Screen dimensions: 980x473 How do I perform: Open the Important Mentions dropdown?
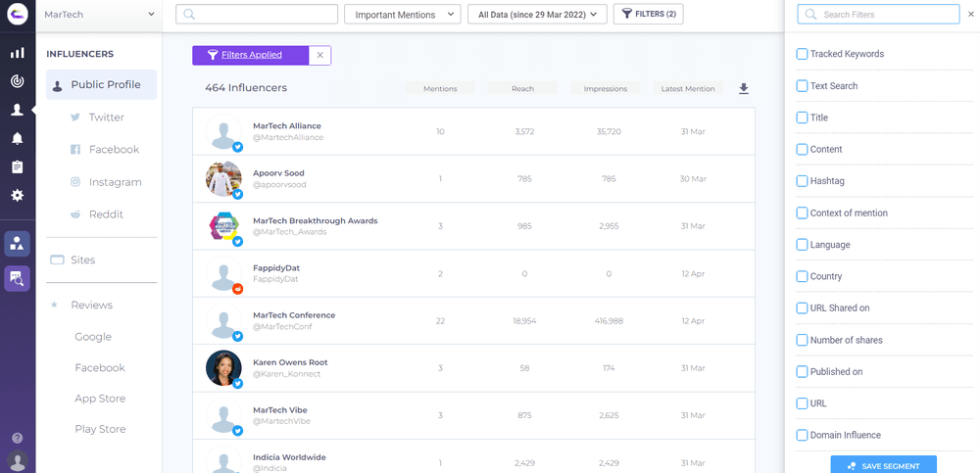coord(403,15)
